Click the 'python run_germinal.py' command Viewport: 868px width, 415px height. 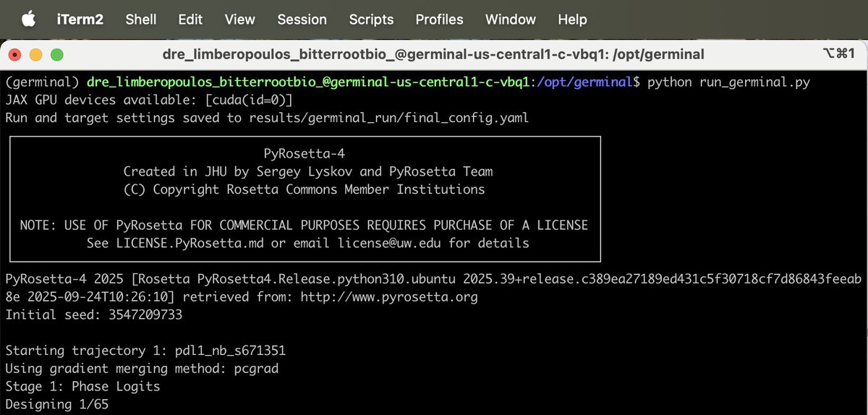coord(728,82)
